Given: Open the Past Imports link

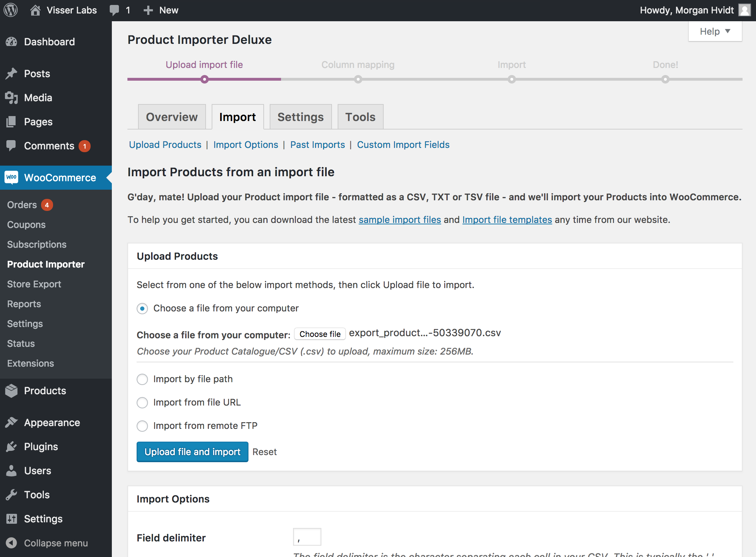Looking at the screenshot, I should pos(317,145).
